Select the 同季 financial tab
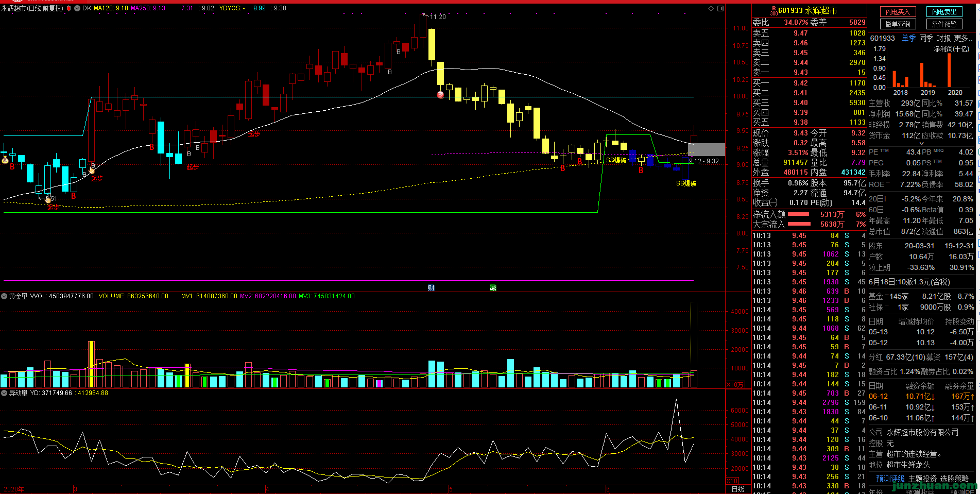This screenshot has height=494, width=980. tap(926, 38)
